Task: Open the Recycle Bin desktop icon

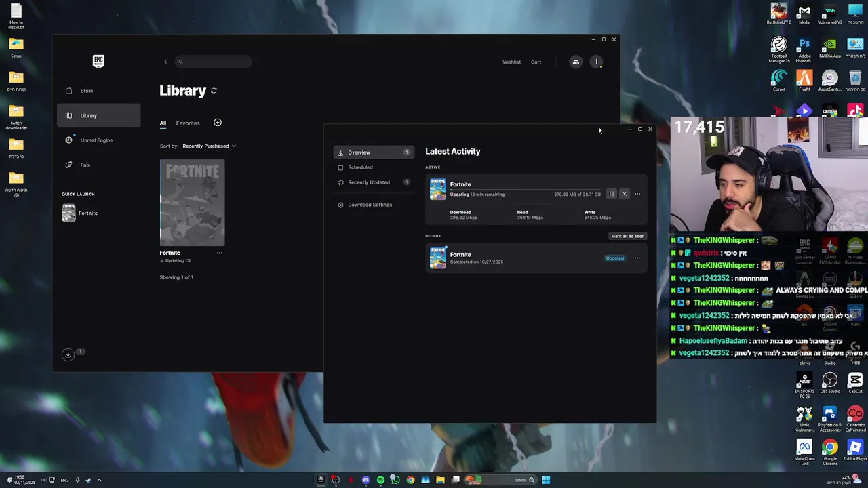Action: [855, 81]
